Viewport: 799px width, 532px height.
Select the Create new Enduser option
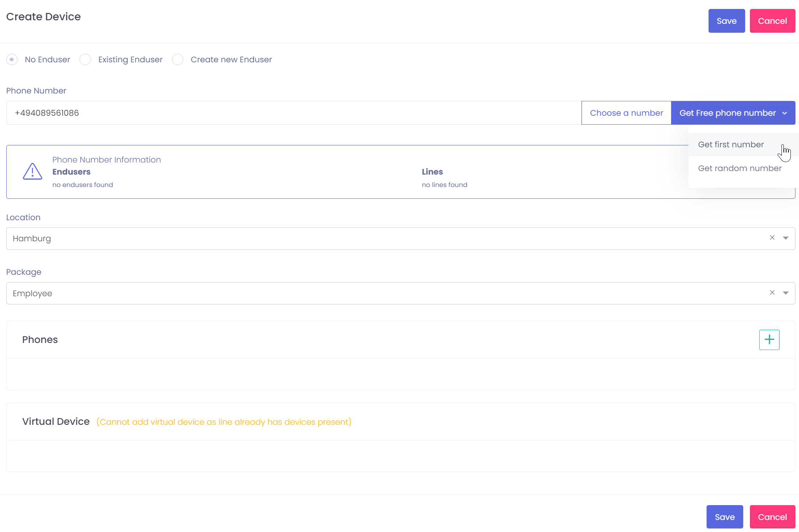click(178, 60)
